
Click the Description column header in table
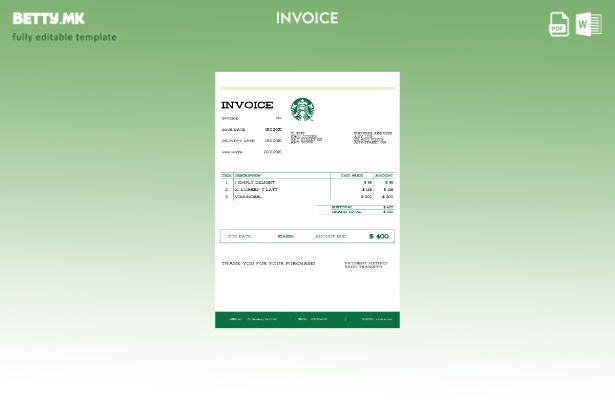[248, 175]
